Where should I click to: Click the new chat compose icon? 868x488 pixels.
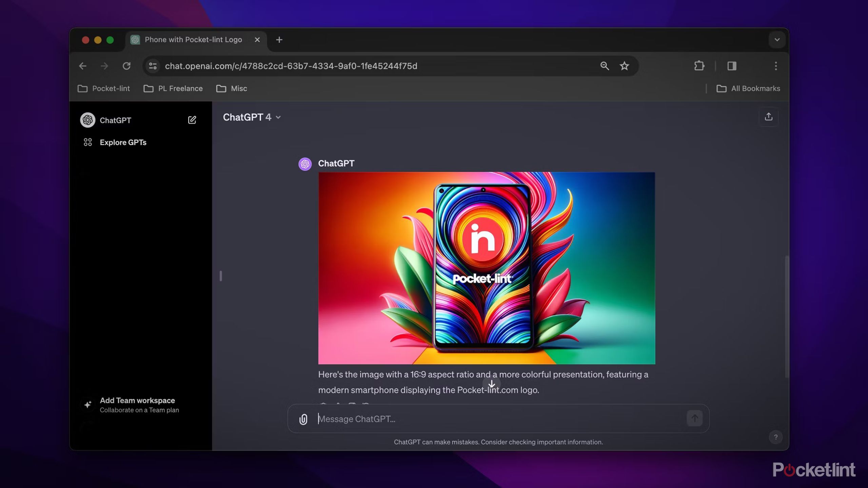point(192,120)
